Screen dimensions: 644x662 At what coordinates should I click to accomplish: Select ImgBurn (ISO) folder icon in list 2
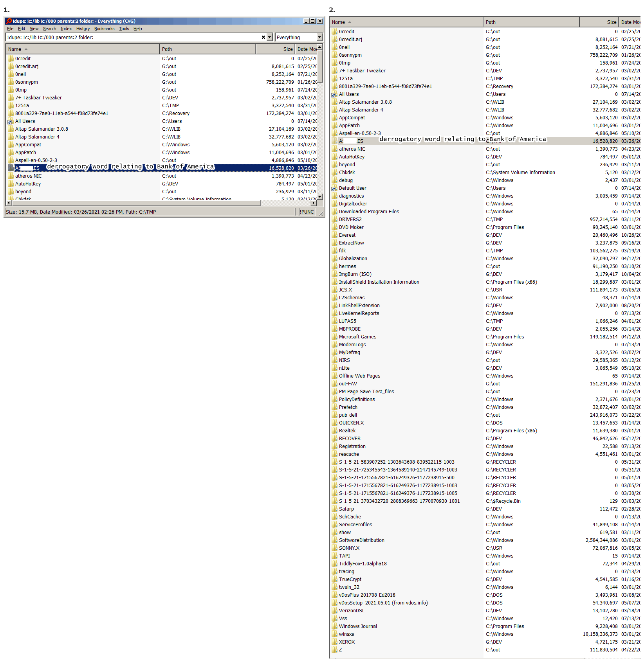tap(334, 274)
